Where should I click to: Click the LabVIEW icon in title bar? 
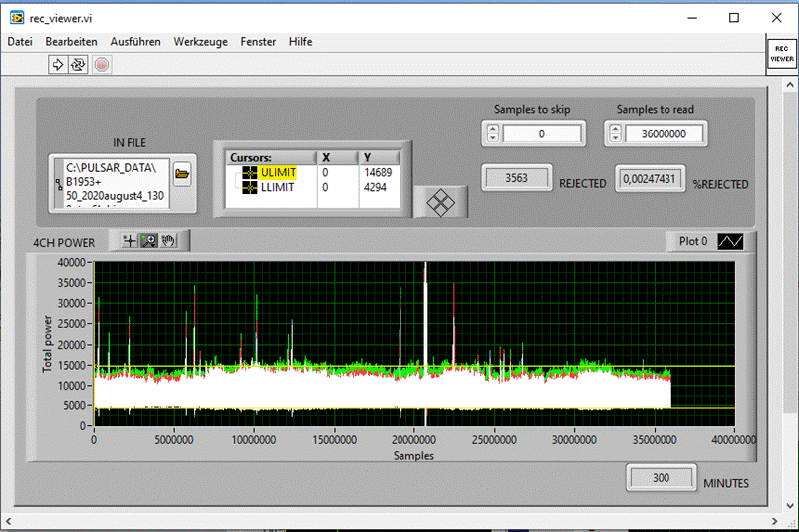(17, 18)
